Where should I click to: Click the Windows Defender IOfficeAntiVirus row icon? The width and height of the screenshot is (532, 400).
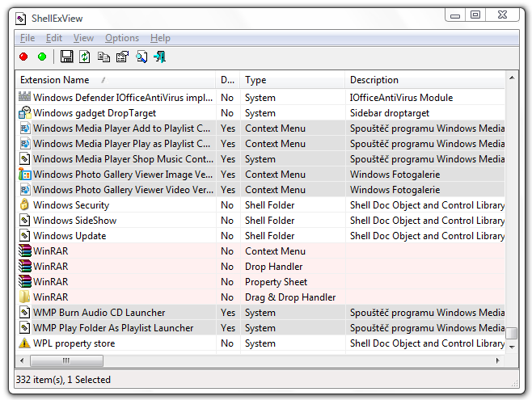click(24, 97)
